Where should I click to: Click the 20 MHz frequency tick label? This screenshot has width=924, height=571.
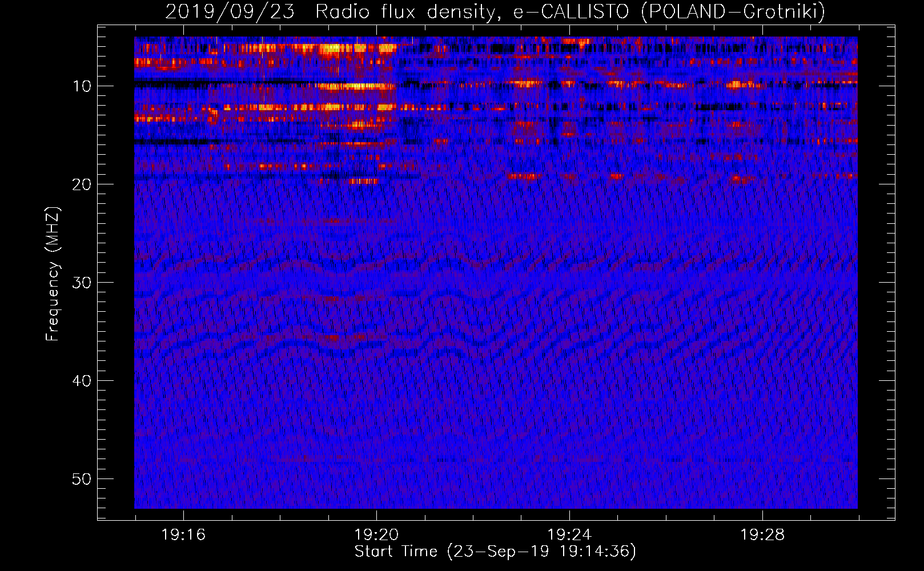82,184
